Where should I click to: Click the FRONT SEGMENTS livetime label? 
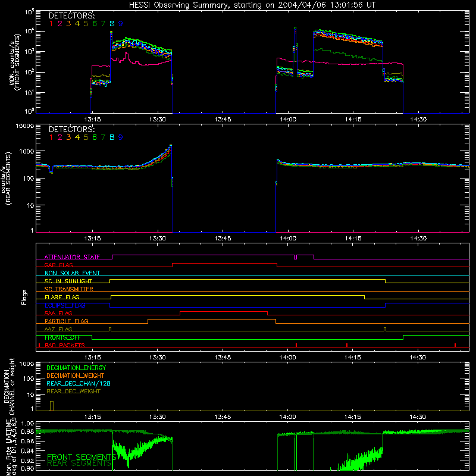click(82, 457)
